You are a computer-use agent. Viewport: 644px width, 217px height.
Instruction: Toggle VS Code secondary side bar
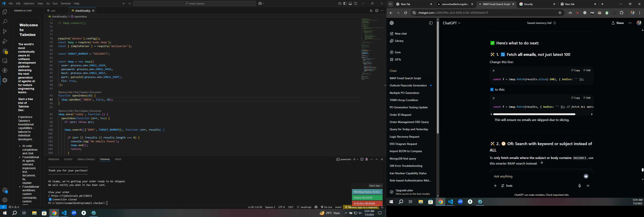point(355,3)
